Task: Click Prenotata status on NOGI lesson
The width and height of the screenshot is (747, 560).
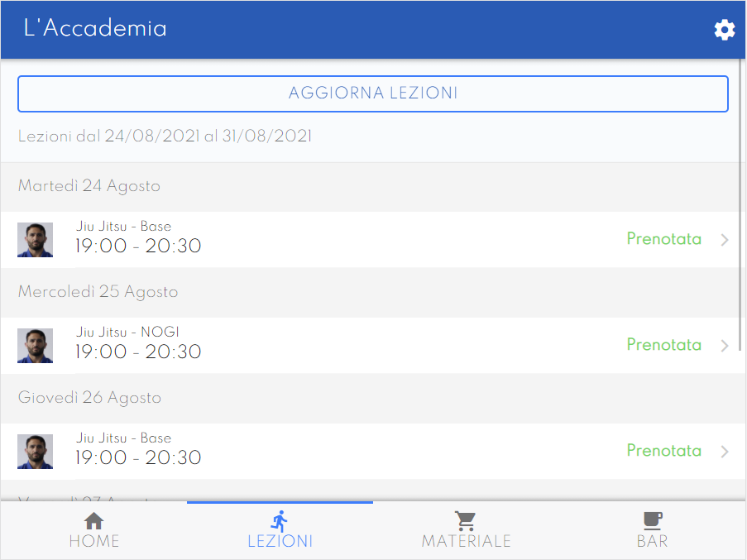Action: tap(663, 344)
